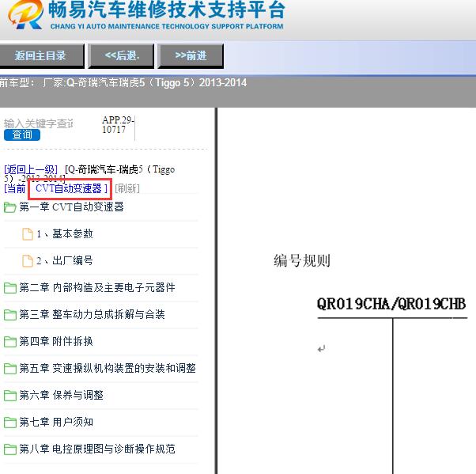
Task: Expand 第二章 内部构造及主要电子元器件
Action: (97, 287)
